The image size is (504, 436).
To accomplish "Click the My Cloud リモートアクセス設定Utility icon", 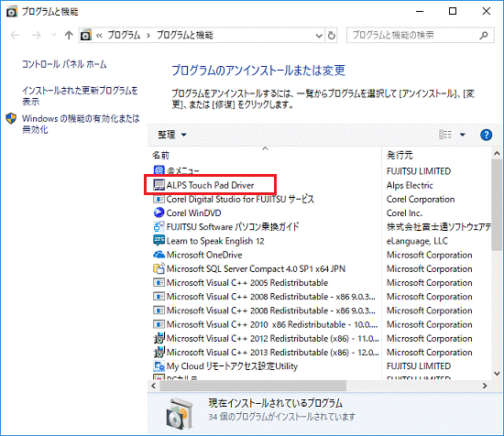I will tap(159, 366).
